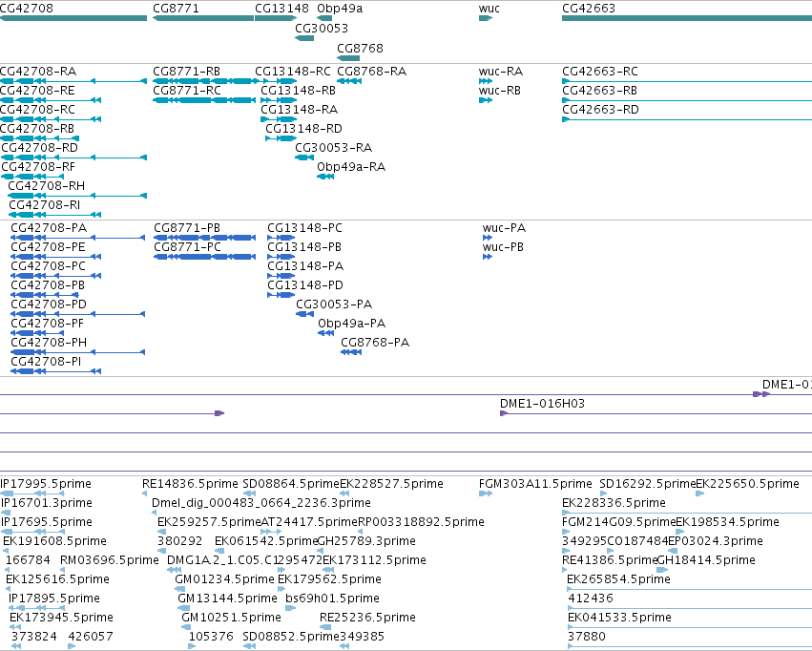Select transcript label CG13148-RD
This screenshot has width=812, height=651.
pos(304,129)
